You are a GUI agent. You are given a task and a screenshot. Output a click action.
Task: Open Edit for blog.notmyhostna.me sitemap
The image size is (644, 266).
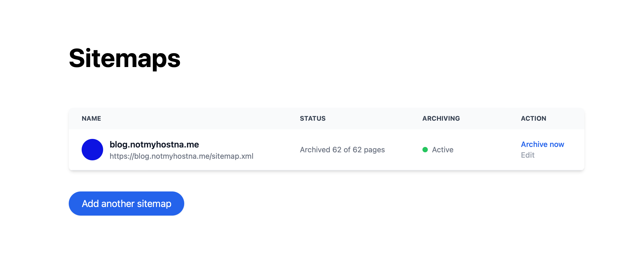[528, 155]
